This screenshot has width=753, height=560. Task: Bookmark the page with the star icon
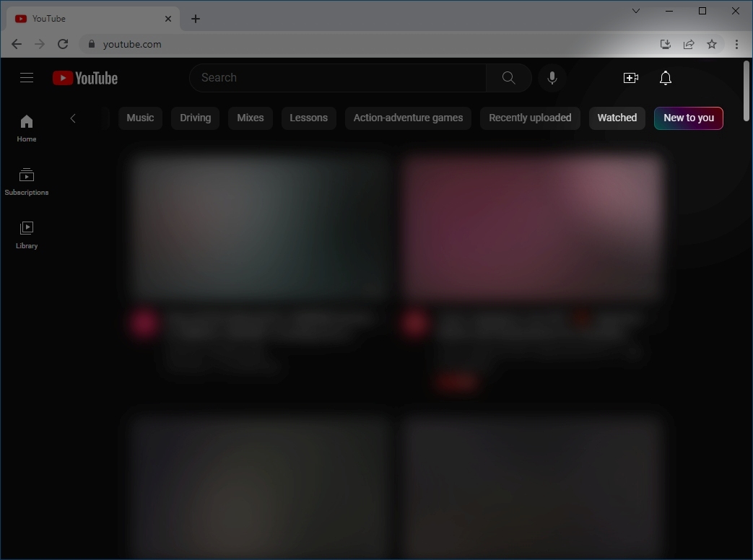click(712, 44)
